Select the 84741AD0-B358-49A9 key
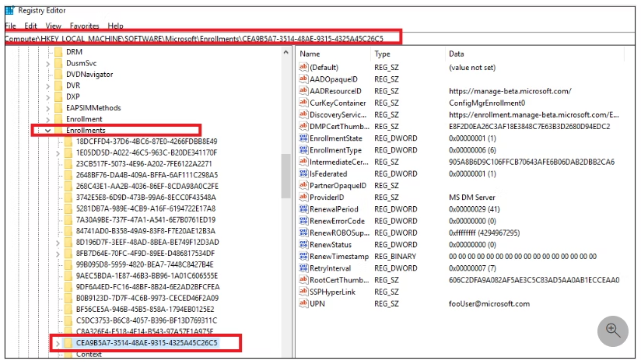Screen dimensions: 641x364 (145, 231)
